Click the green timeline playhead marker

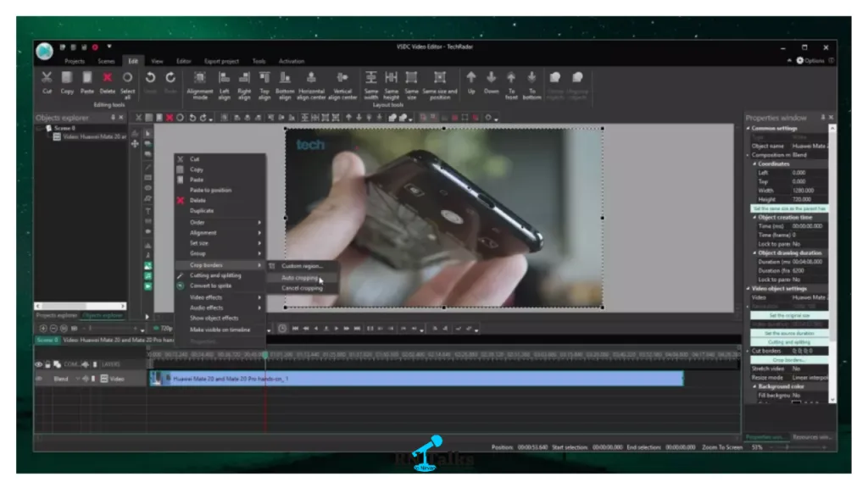tap(265, 355)
